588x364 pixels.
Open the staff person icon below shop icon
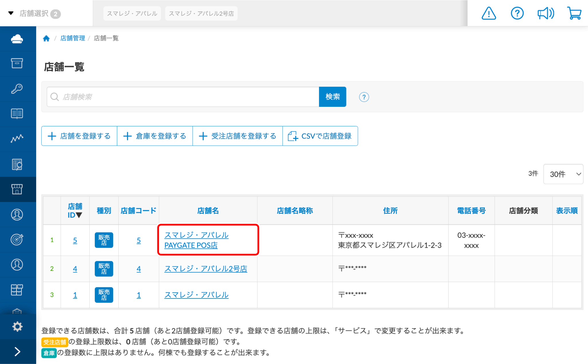[17, 215]
